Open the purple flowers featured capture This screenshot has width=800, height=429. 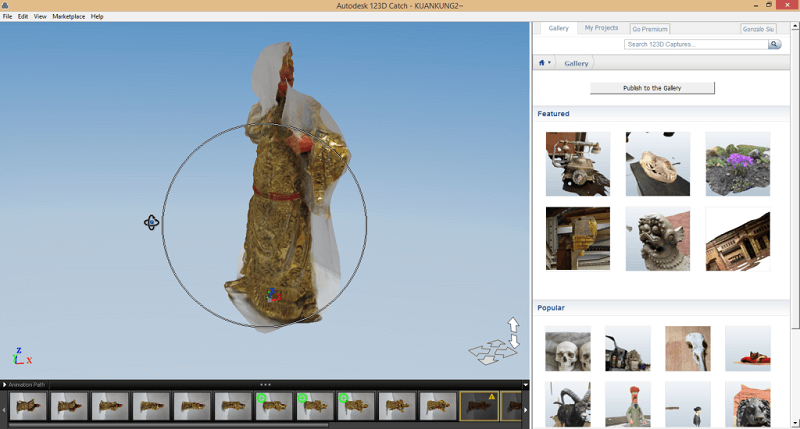[737, 164]
